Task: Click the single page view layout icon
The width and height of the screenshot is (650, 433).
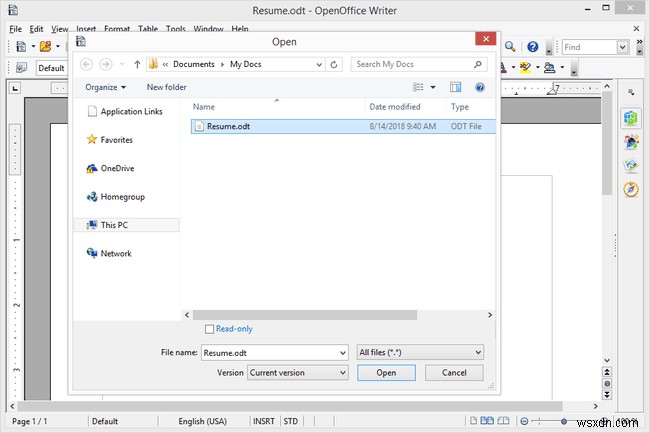Action: pos(473,421)
